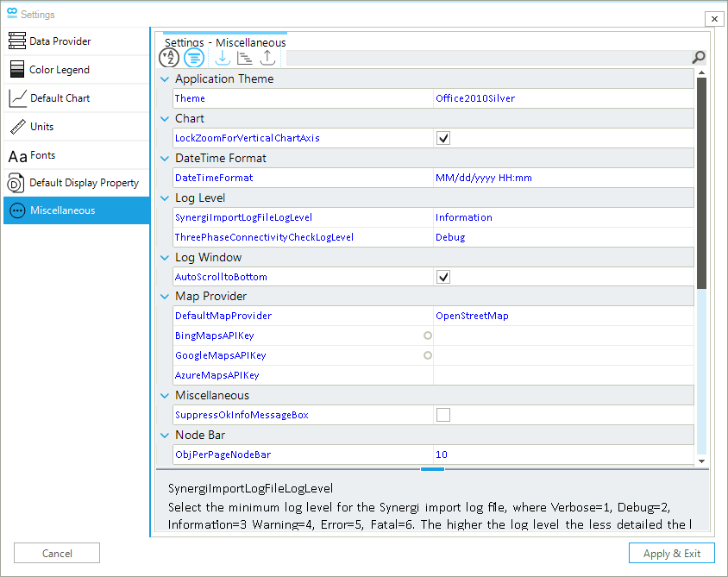Select the DefaultMapProvider property name
Screen dimensions: 728x577
[223, 316]
